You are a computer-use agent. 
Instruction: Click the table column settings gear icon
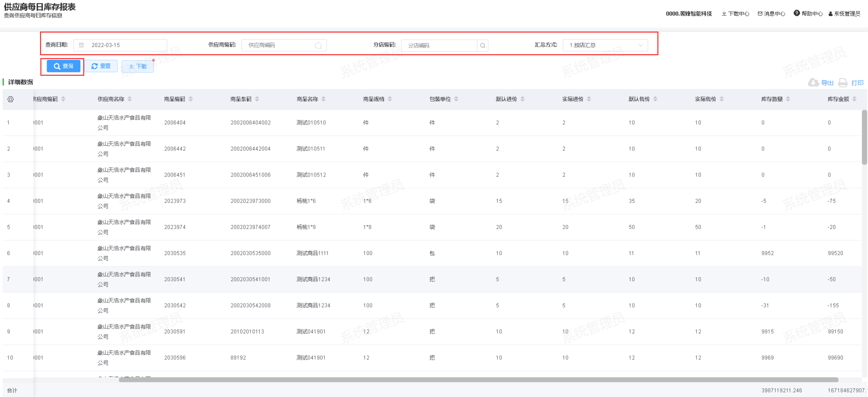[x=11, y=100]
